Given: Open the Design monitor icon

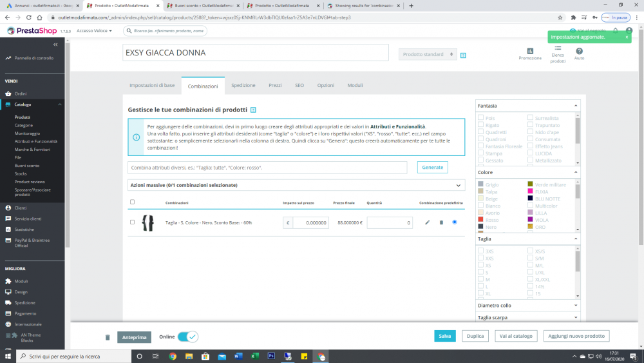Looking at the screenshot, I should [8, 292].
